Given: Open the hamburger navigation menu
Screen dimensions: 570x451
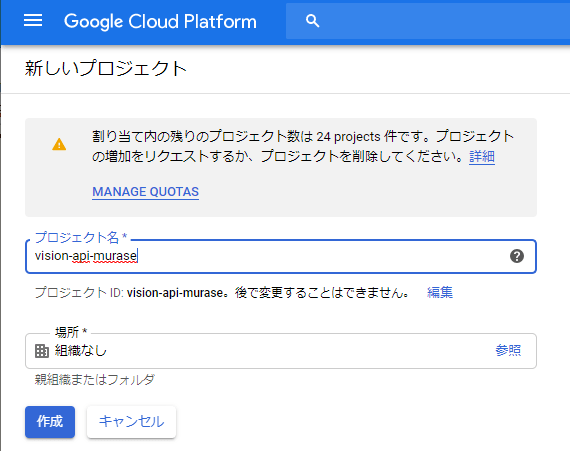Looking at the screenshot, I should [x=33, y=21].
